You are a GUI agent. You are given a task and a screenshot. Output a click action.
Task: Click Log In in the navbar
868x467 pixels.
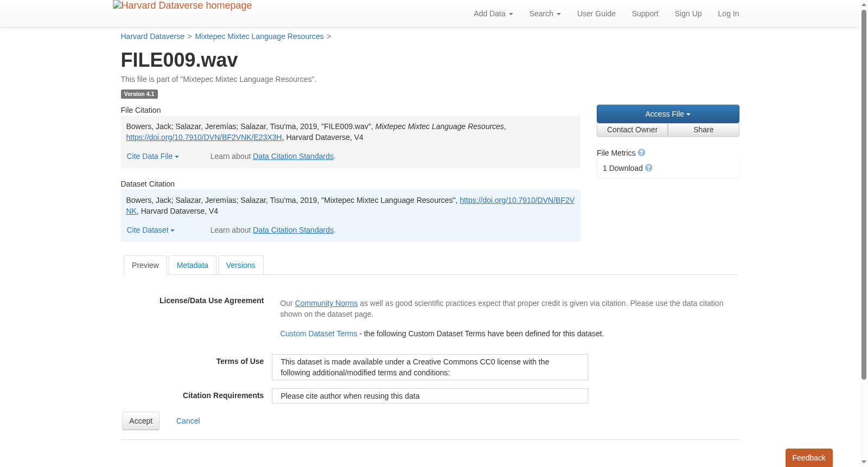[x=728, y=14]
